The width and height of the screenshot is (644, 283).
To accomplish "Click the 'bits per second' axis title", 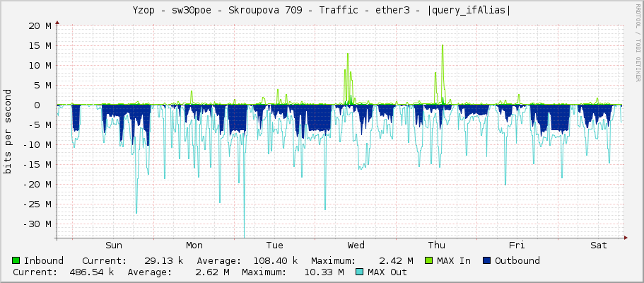I will pos(7,132).
